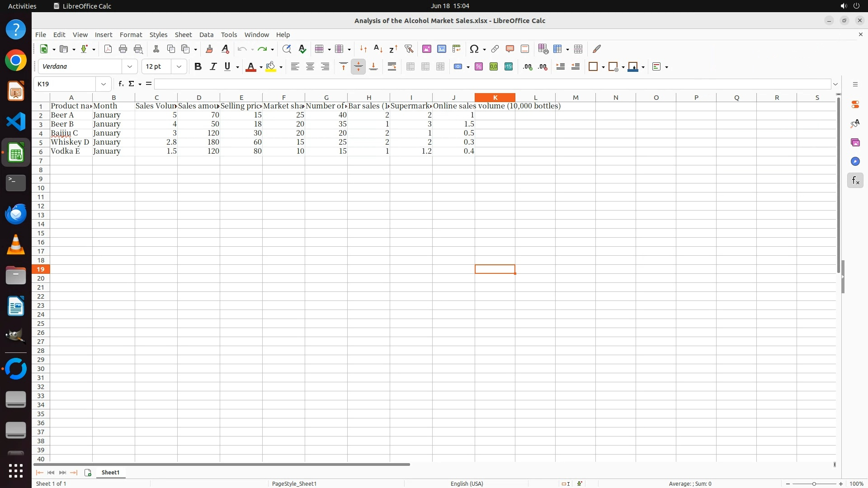Click the Print icon in toolbar
868x488 pixels.
tap(123, 49)
